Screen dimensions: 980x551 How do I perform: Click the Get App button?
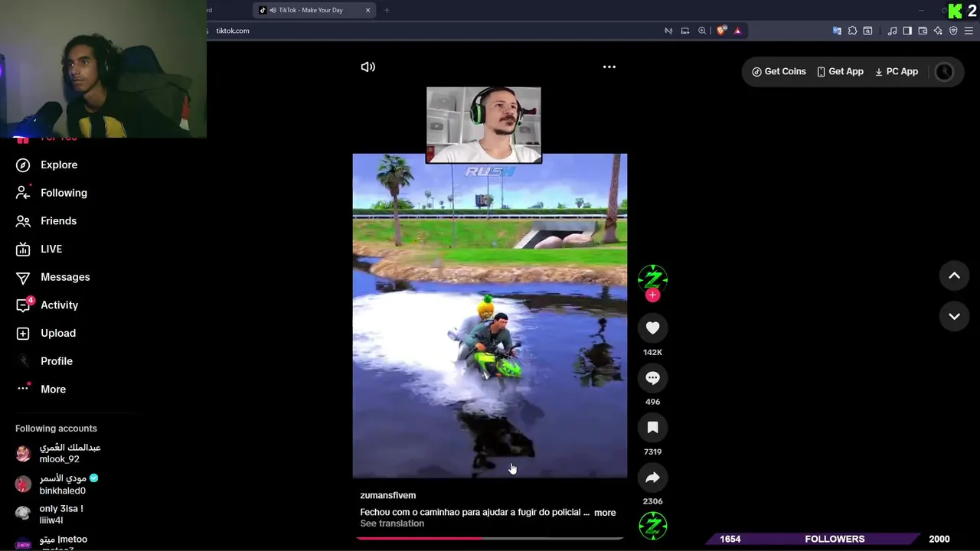840,71
